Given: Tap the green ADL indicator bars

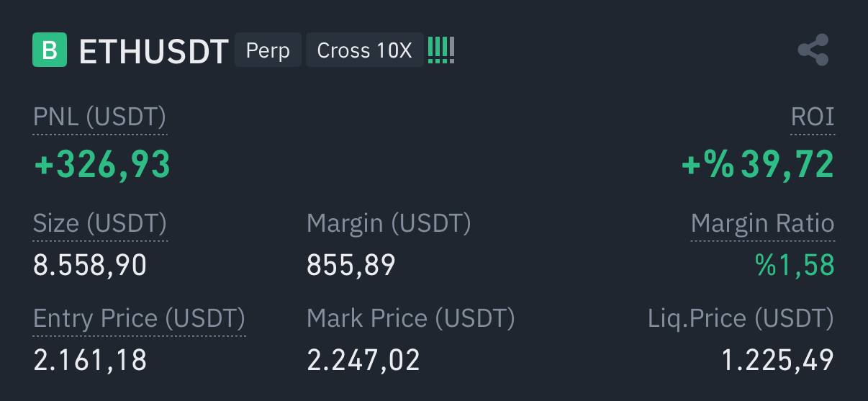Looking at the screenshot, I should pos(441,50).
